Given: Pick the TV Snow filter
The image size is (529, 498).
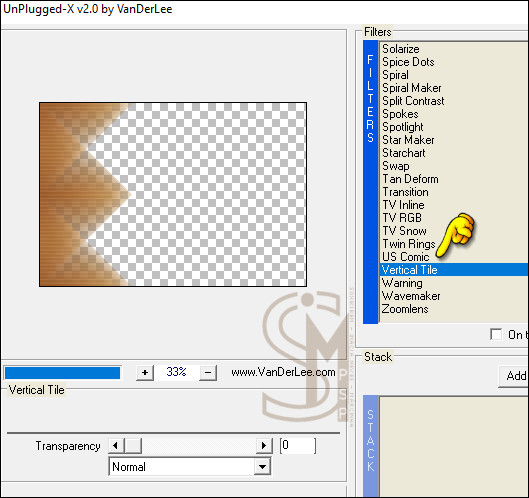Looking at the screenshot, I should [x=404, y=231].
